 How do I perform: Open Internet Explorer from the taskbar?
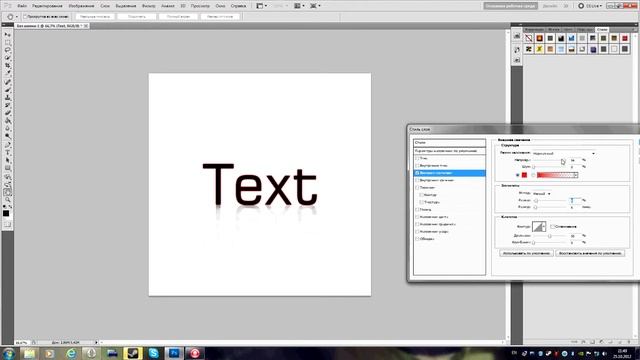pyautogui.click(x=71, y=353)
